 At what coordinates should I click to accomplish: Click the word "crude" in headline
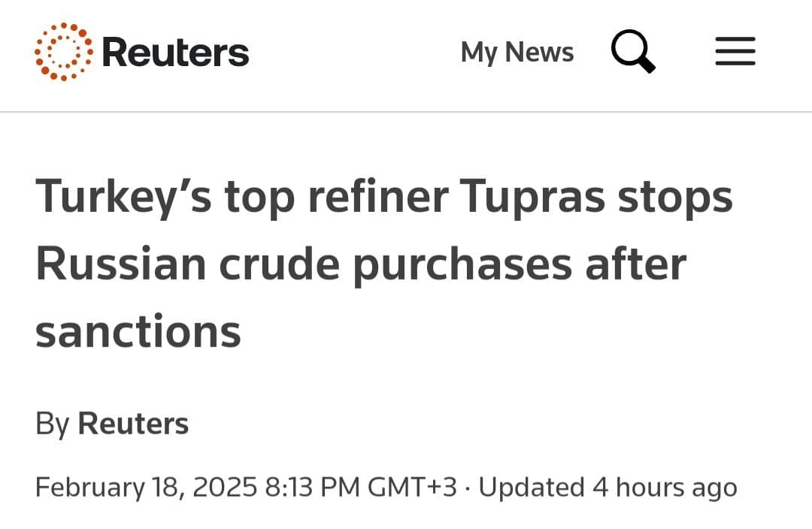tap(279, 264)
